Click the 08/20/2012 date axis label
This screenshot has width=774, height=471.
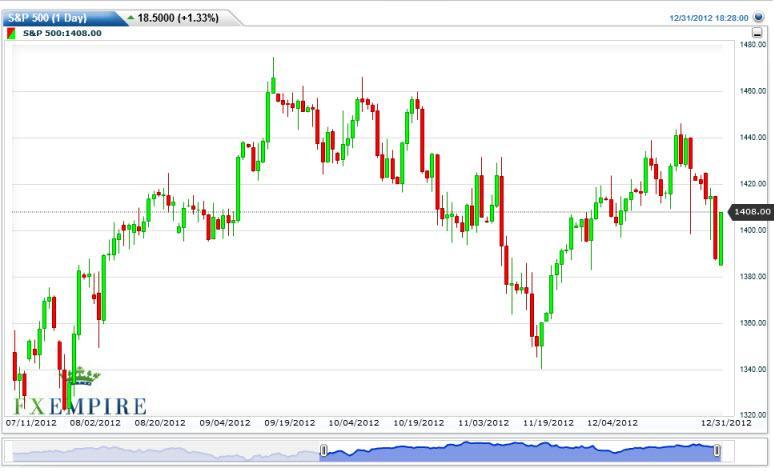point(160,423)
